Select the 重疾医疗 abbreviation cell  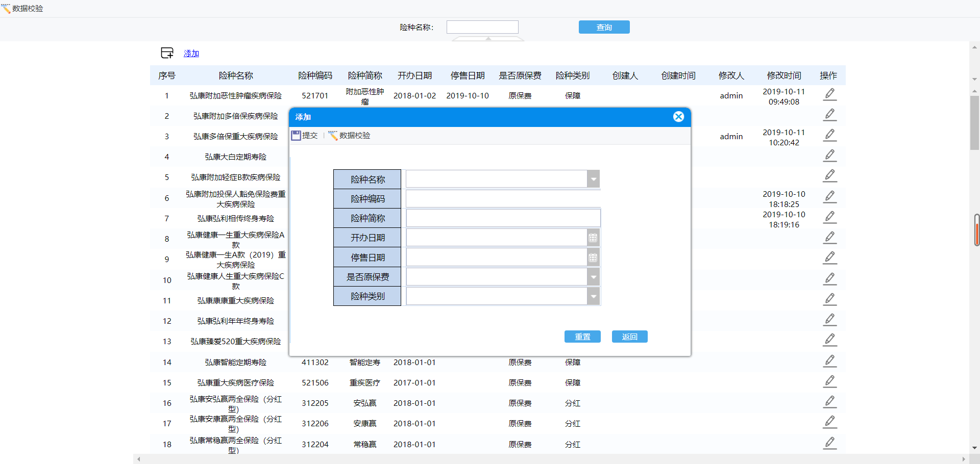tap(365, 382)
